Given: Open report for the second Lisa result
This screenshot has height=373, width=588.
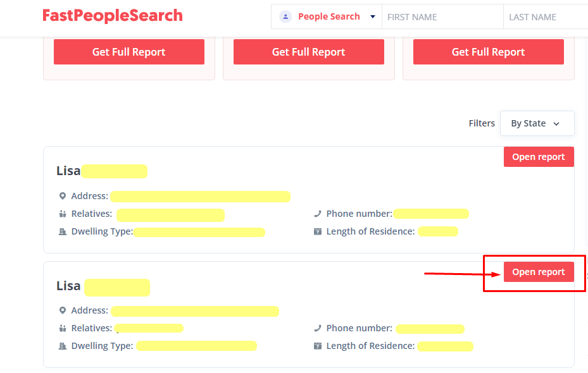Looking at the screenshot, I should click(539, 271).
